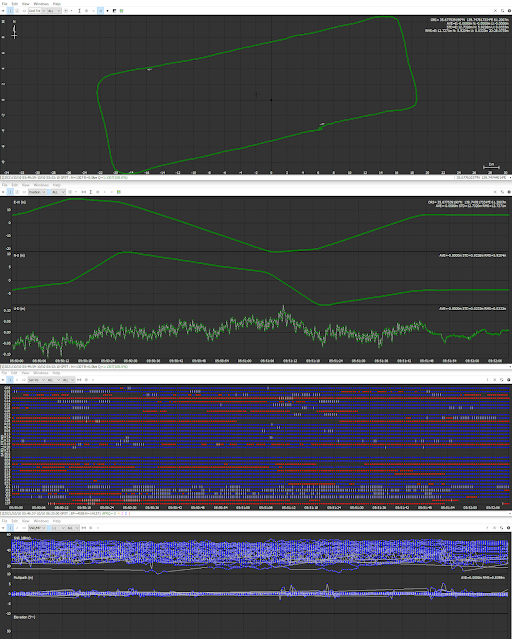Click fit-vertical I-beam icon in position plot toolbar
The height and width of the screenshot is (639, 512).
click(90, 192)
